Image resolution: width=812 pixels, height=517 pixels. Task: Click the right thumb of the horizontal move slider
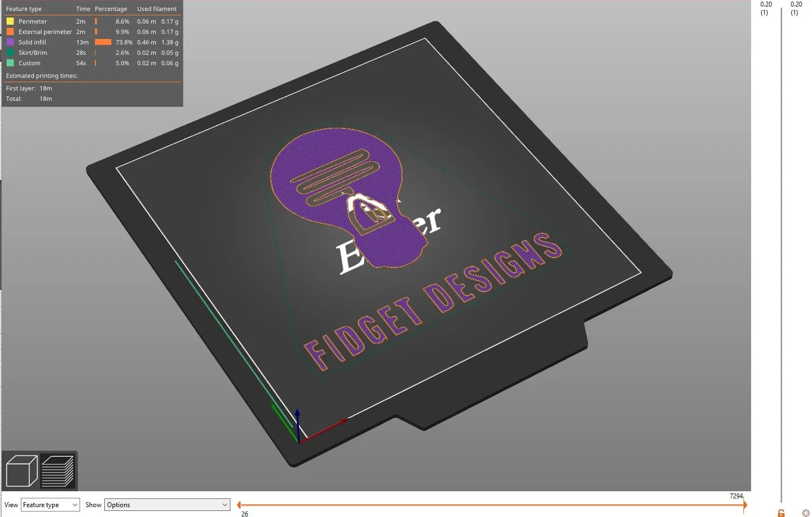(x=745, y=504)
